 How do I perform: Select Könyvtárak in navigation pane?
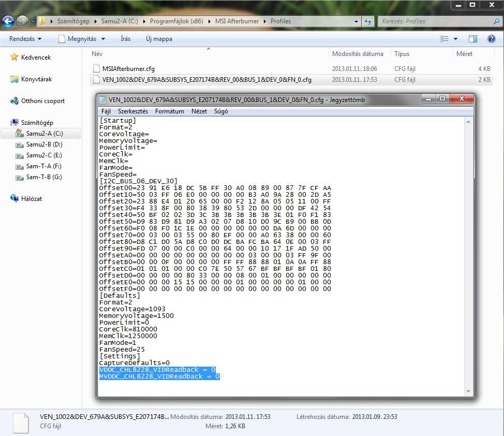pyautogui.click(x=36, y=79)
